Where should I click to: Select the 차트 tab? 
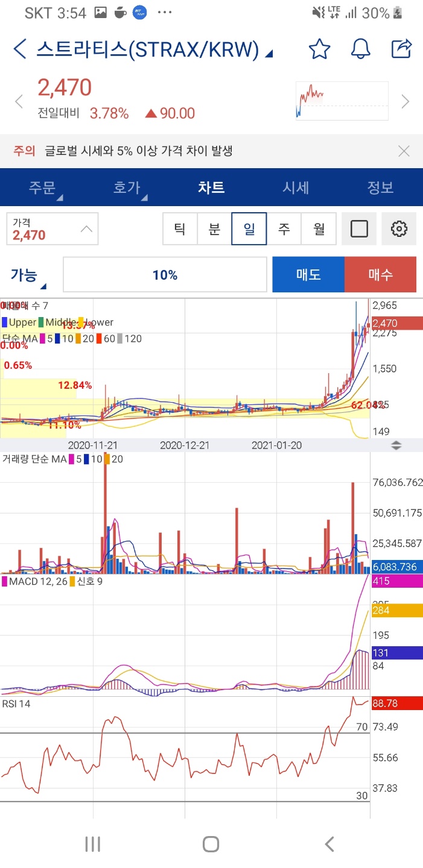click(211, 187)
